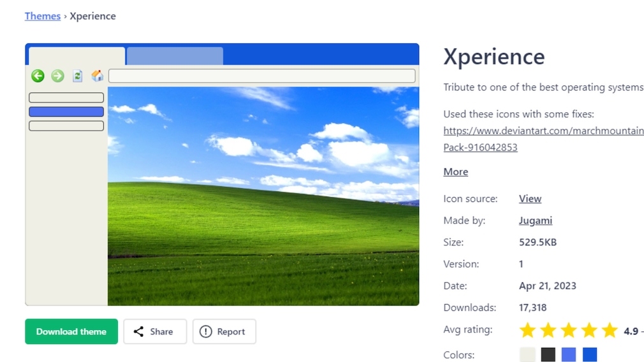Click the Pack-916042853 link text

pyautogui.click(x=481, y=147)
